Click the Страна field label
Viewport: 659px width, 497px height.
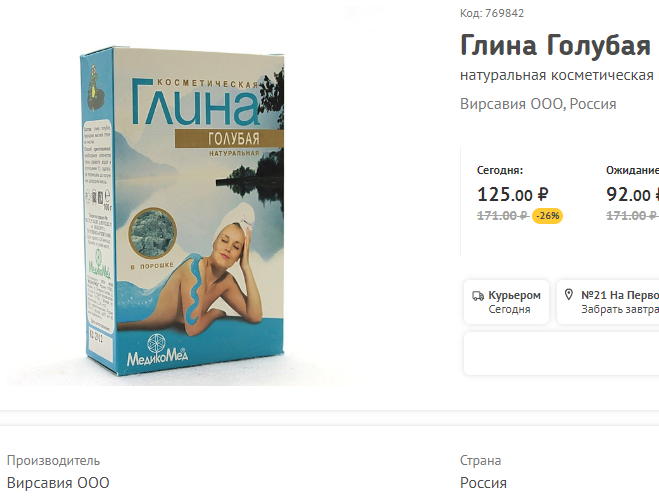click(x=480, y=461)
